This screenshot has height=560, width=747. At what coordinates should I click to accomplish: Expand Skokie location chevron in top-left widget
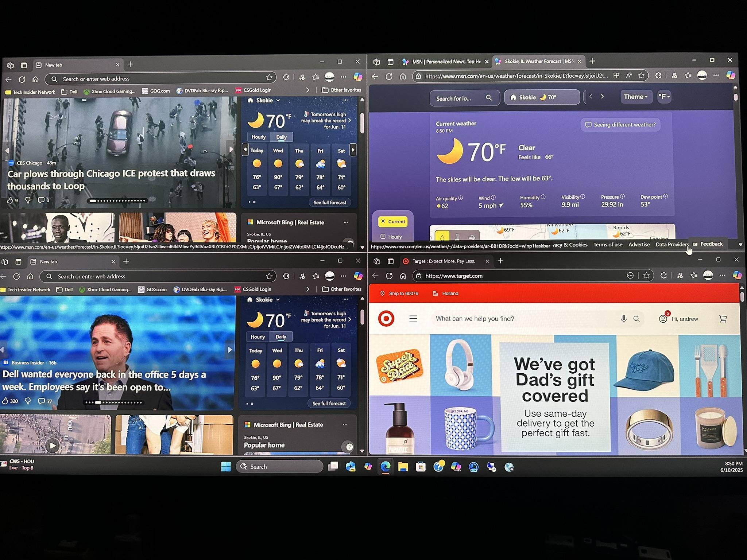[x=278, y=100]
